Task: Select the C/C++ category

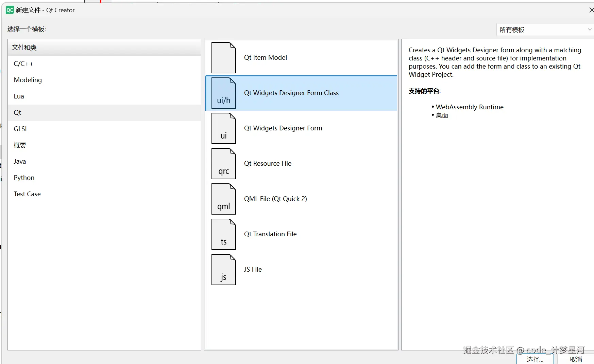Action: [x=104, y=63]
